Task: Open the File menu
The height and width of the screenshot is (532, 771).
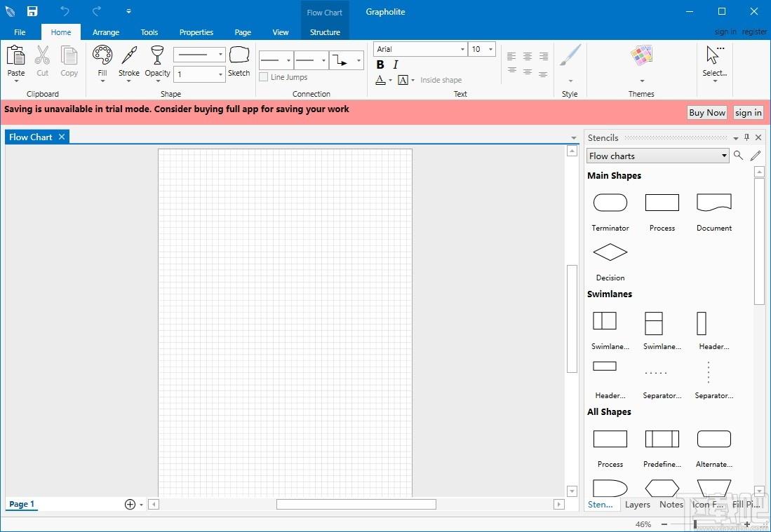Action: pyautogui.click(x=20, y=32)
